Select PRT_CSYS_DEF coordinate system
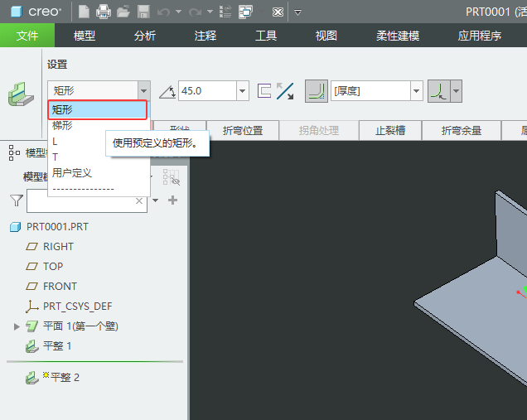The height and width of the screenshot is (420, 527). (x=78, y=307)
